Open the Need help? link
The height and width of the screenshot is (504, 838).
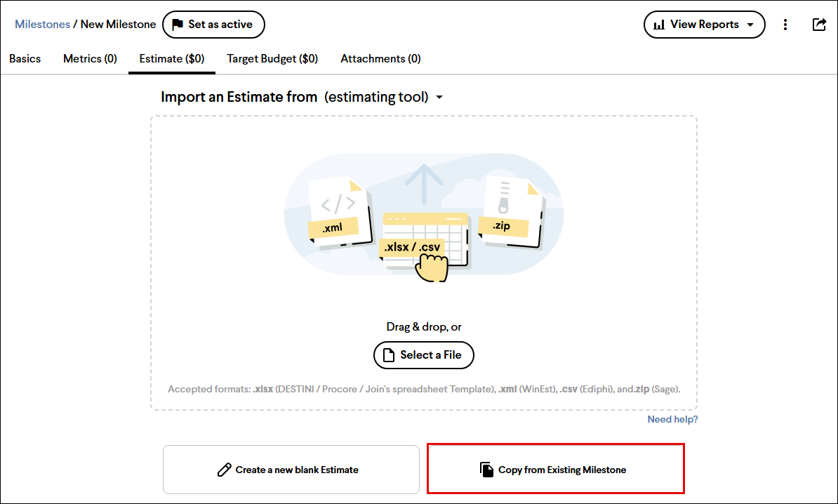point(672,419)
